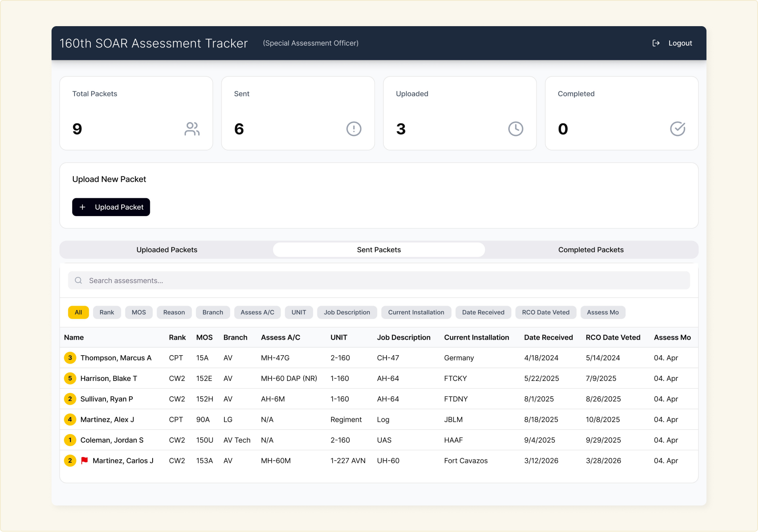Click the Upload Packet button
Image resolution: width=758 pixels, height=532 pixels.
(111, 207)
